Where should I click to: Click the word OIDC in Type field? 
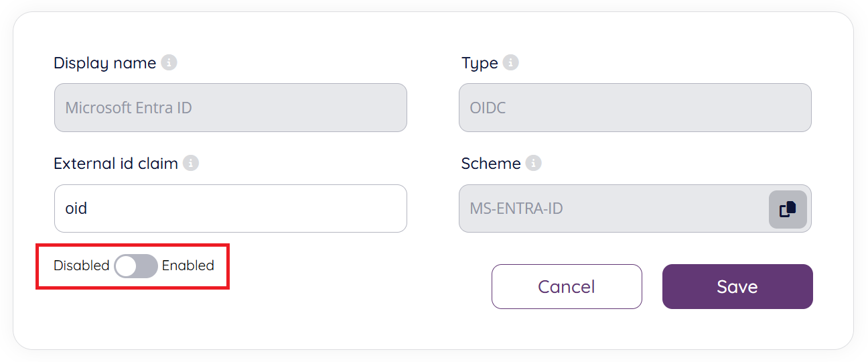click(x=488, y=108)
